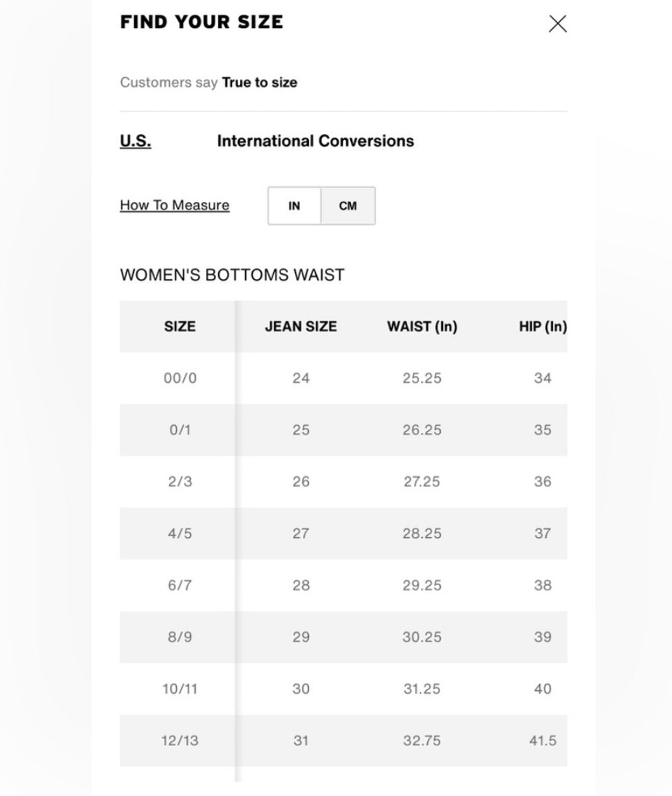Click the True to size customer rating
Viewport: 672px width, 796px height.
tap(260, 82)
